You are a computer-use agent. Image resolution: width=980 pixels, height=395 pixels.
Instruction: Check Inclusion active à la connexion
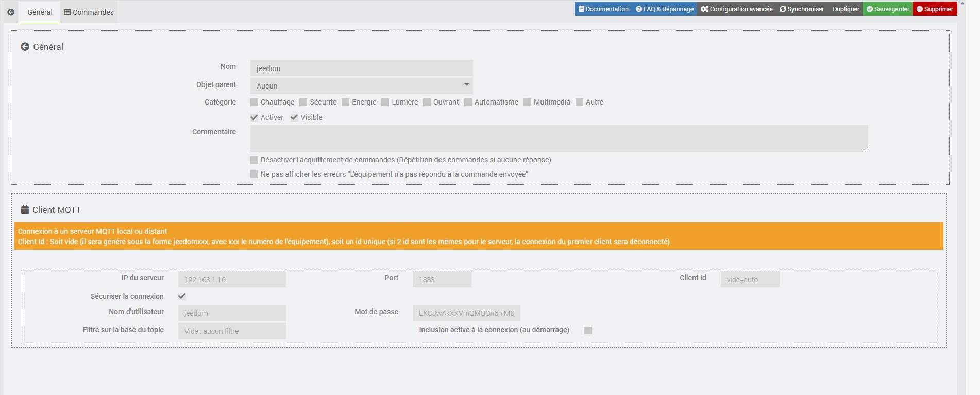(x=587, y=330)
